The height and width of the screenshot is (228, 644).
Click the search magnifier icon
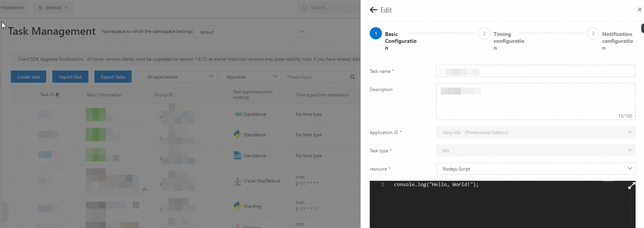tap(352, 77)
